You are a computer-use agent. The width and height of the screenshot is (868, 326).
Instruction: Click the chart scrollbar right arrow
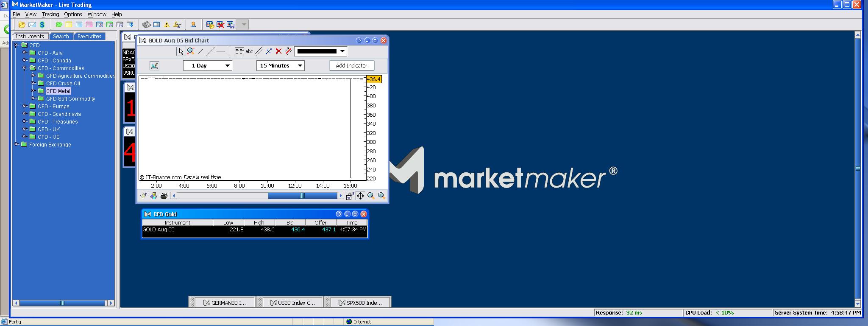pos(340,196)
